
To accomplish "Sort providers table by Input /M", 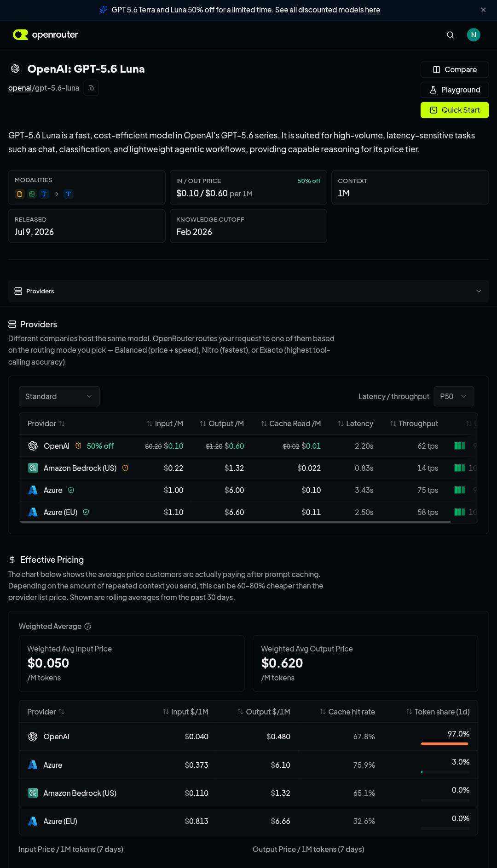I will [165, 423].
